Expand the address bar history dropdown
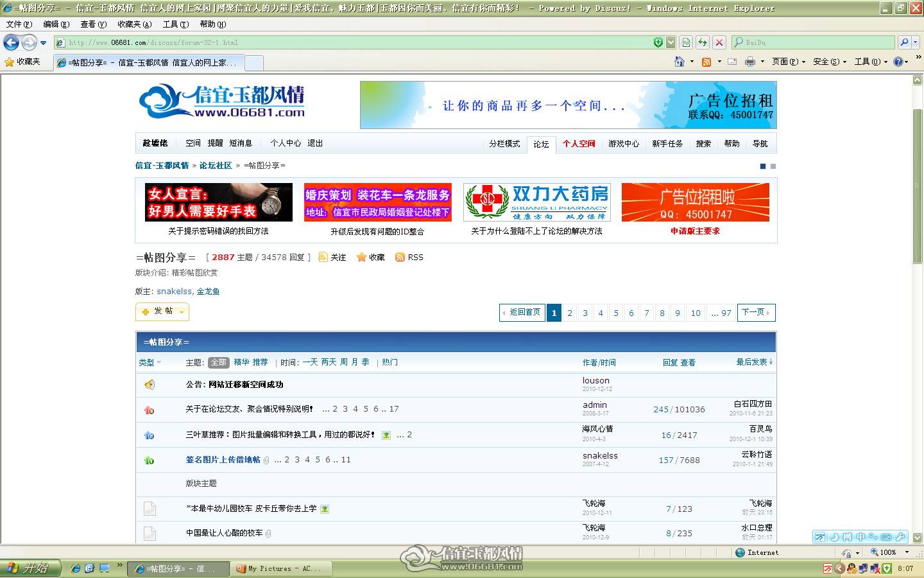 tap(671, 42)
